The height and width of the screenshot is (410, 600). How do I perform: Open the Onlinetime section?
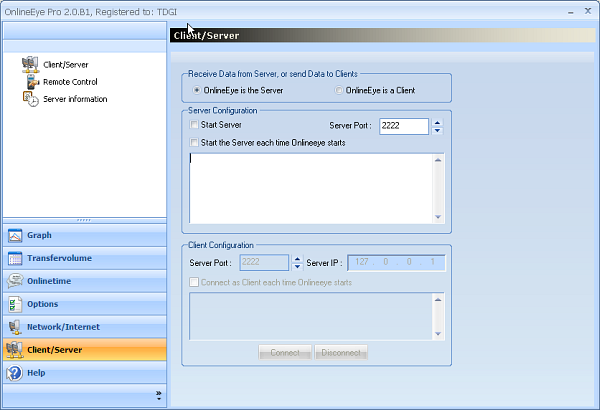pyautogui.click(x=85, y=281)
